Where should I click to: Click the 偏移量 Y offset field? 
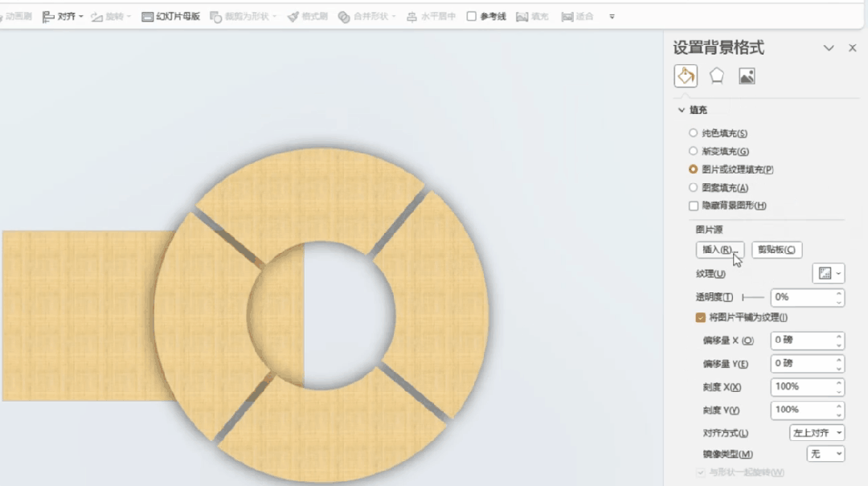pyautogui.click(x=802, y=364)
